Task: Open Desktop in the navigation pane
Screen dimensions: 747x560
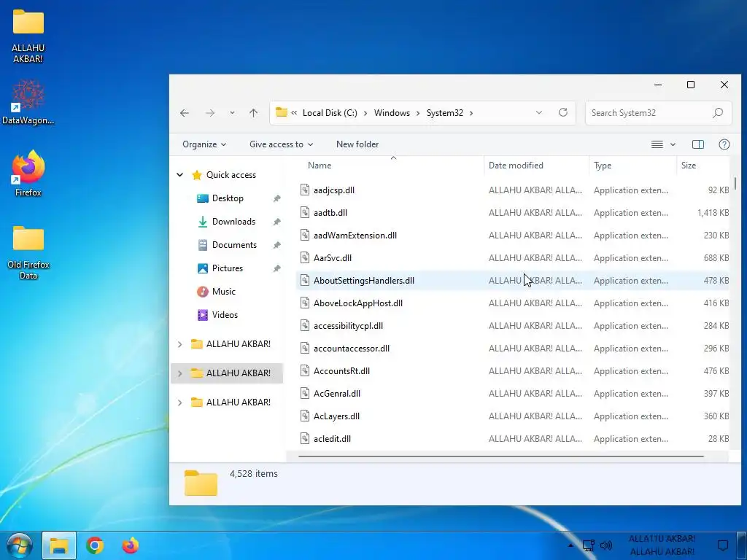Action: point(228,198)
